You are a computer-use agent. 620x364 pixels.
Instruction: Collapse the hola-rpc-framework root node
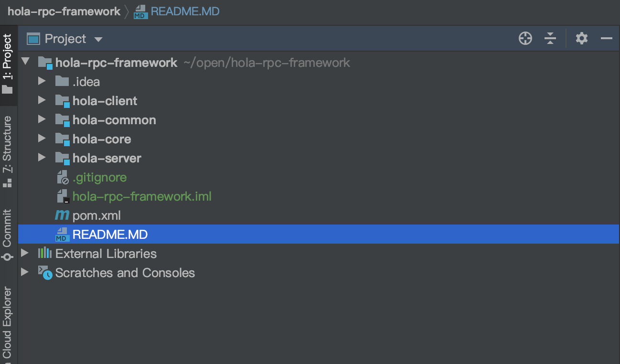(x=25, y=62)
